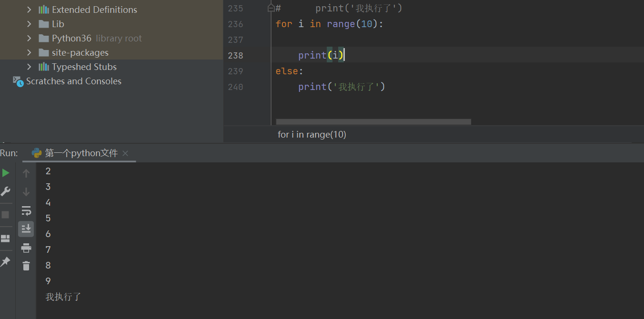Click the console output line '7'
The width and height of the screenshot is (644, 319).
[x=48, y=249]
